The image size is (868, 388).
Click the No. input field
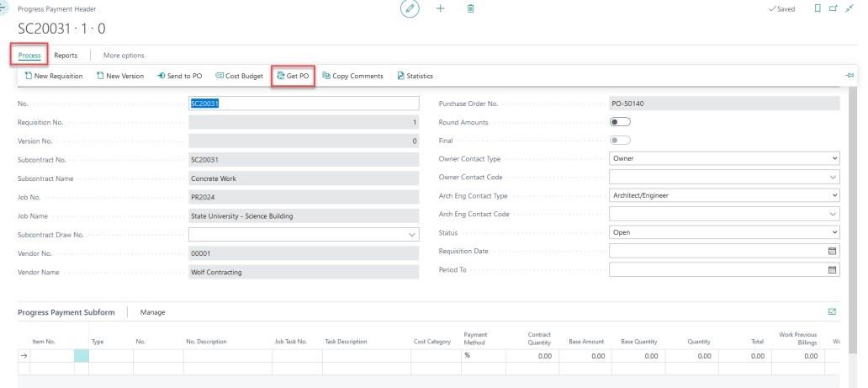pos(304,104)
